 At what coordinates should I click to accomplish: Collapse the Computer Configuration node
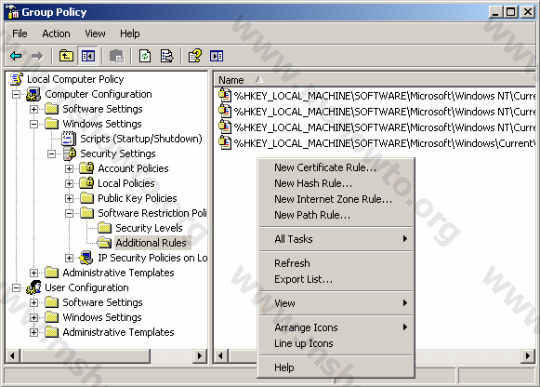pos(16,94)
